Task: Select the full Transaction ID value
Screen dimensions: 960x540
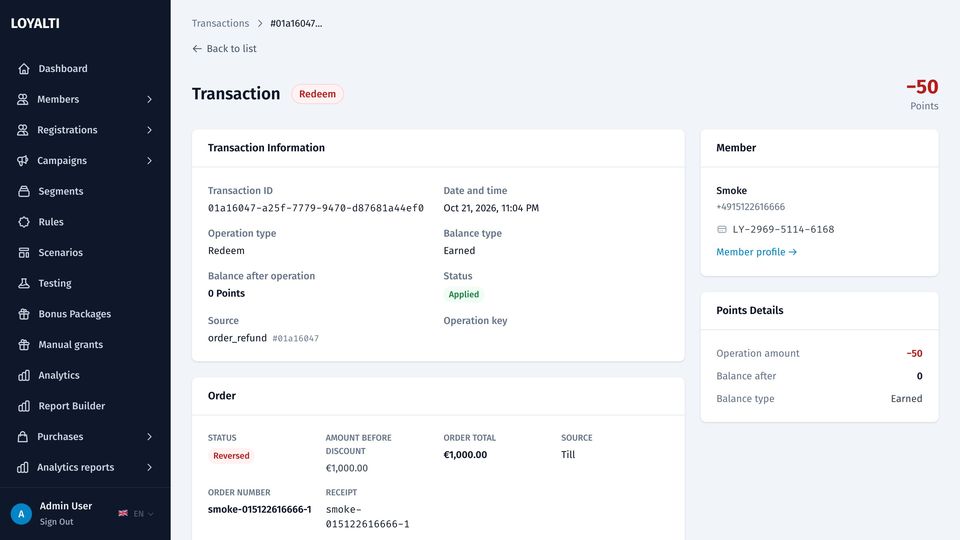Action: click(x=316, y=208)
